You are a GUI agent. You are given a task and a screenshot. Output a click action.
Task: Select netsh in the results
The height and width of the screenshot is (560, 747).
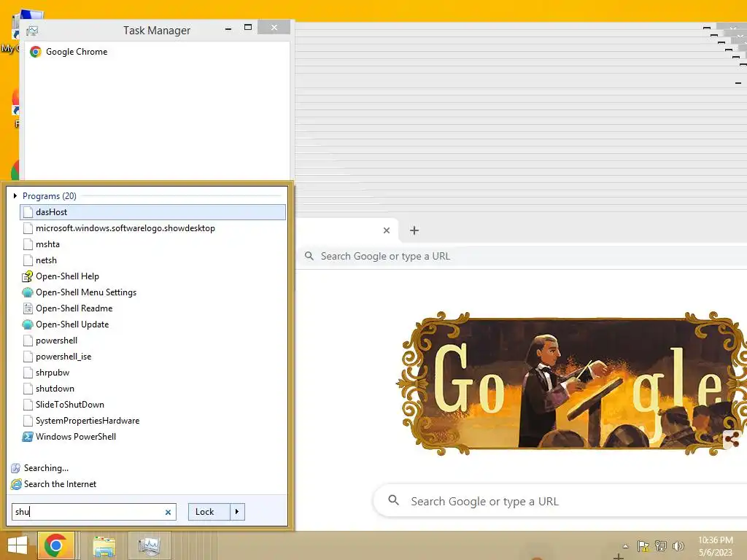[153, 260]
